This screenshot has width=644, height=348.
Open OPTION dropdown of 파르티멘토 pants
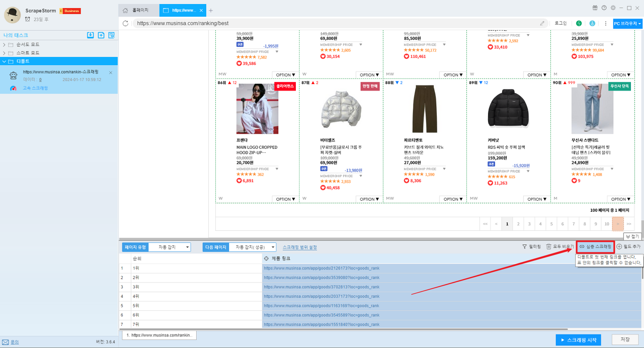[453, 199]
